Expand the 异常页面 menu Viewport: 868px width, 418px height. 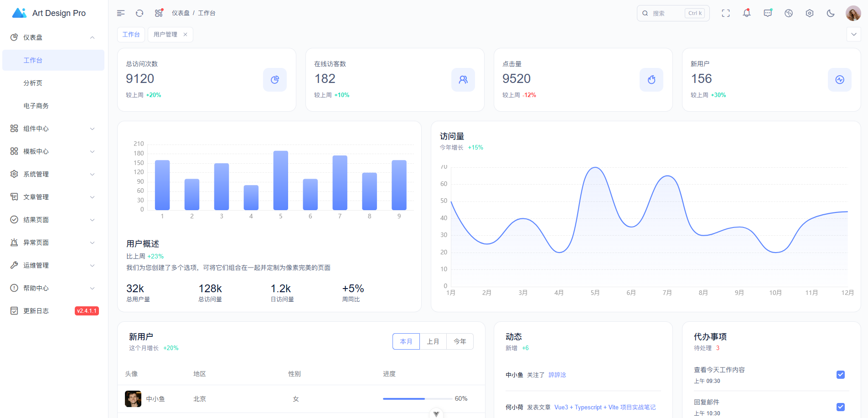[x=93, y=243]
